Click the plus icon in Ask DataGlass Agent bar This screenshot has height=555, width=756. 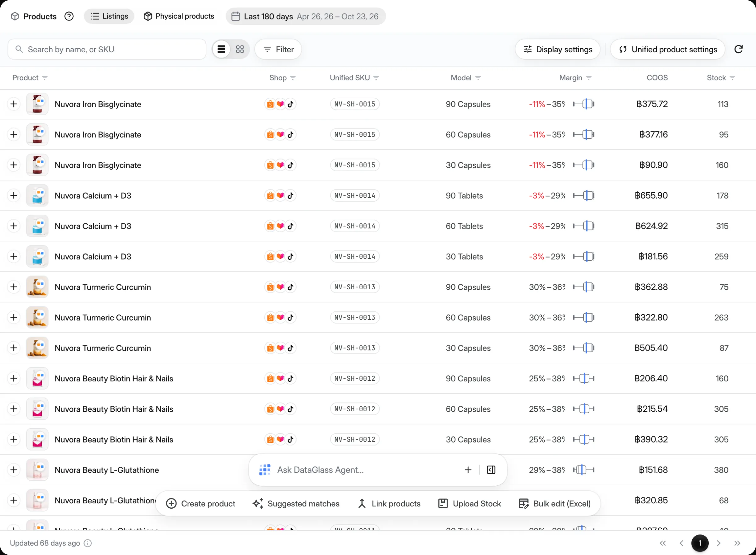pyautogui.click(x=468, y=470)
